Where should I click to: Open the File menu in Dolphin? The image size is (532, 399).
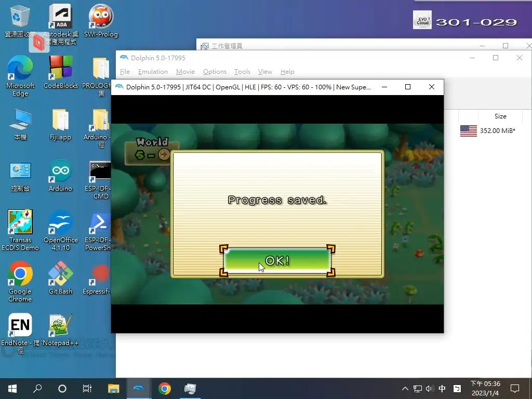[x=125, y=72]
